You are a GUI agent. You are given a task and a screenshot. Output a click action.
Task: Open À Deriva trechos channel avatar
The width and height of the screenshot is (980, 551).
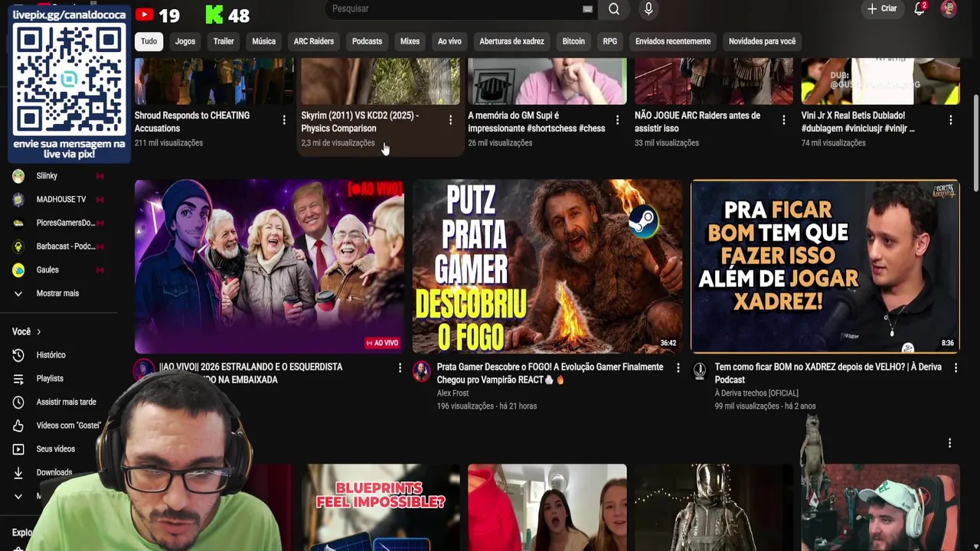coord(700,372)
